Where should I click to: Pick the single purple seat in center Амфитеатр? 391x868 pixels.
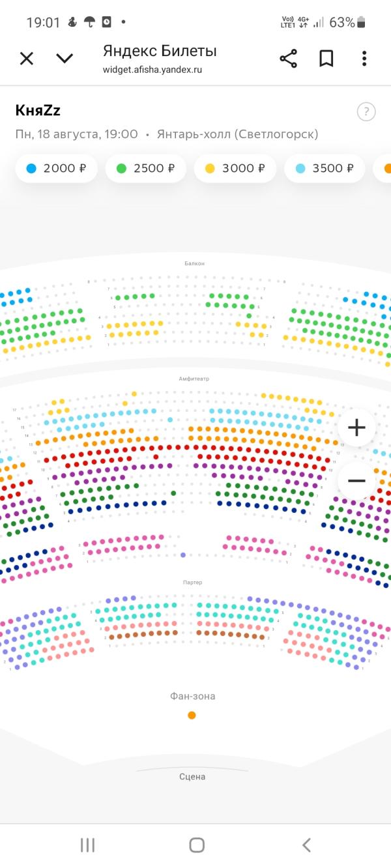[183, 555]
